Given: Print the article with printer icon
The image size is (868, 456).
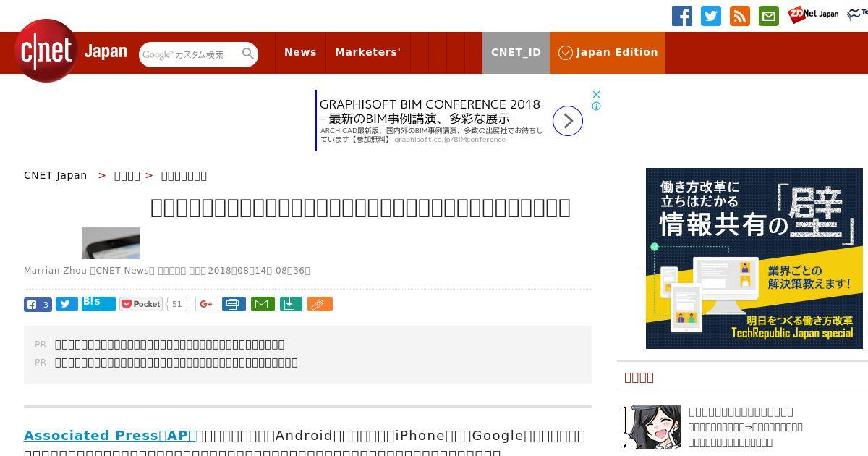Looking at the screenshot, I should [x=234, y=304].
